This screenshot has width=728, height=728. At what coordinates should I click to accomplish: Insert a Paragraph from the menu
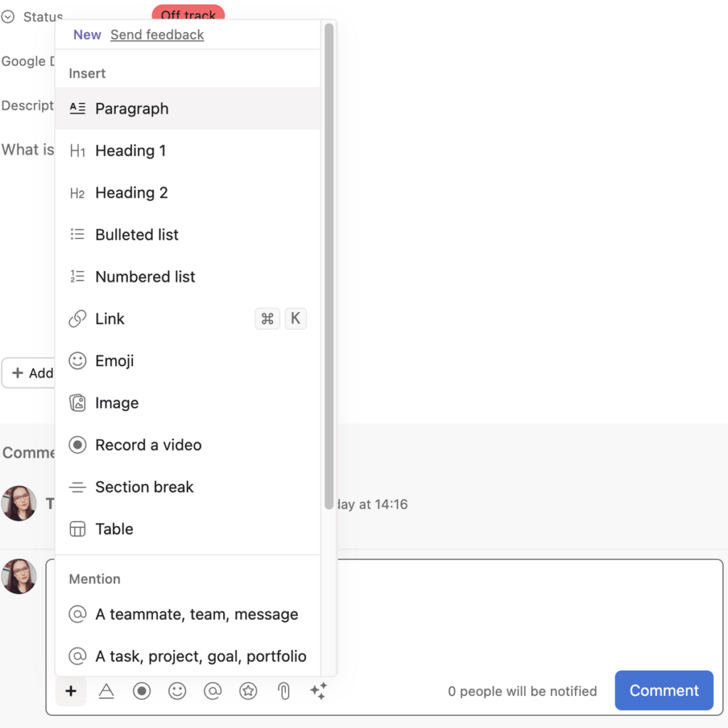132,109
